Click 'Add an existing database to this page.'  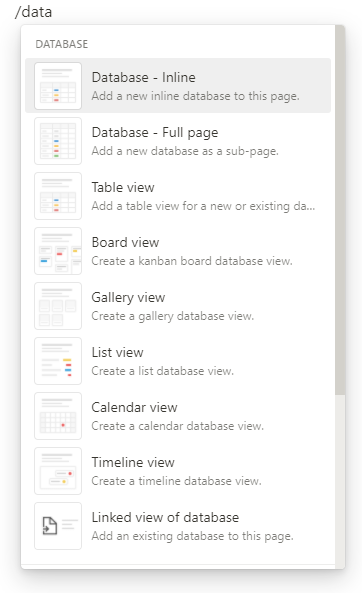click(x=192, y=536)
